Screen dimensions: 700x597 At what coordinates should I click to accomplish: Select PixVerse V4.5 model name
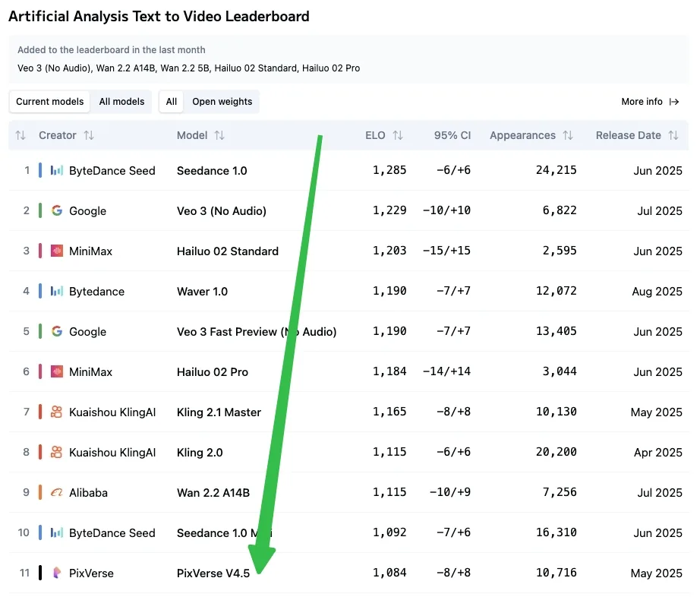click(x=213, y=573)
